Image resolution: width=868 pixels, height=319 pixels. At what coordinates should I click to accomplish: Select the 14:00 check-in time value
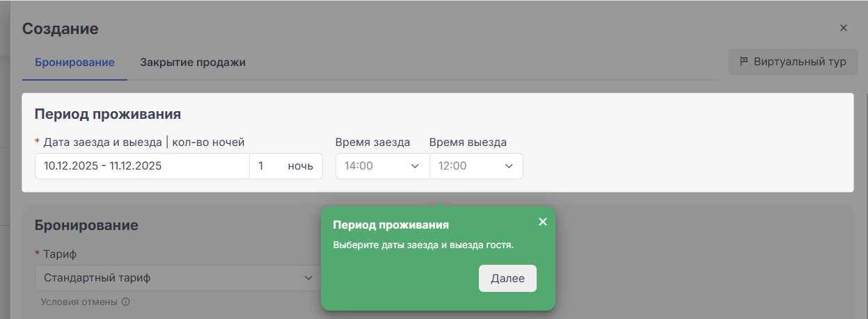(x=359, y=166)
